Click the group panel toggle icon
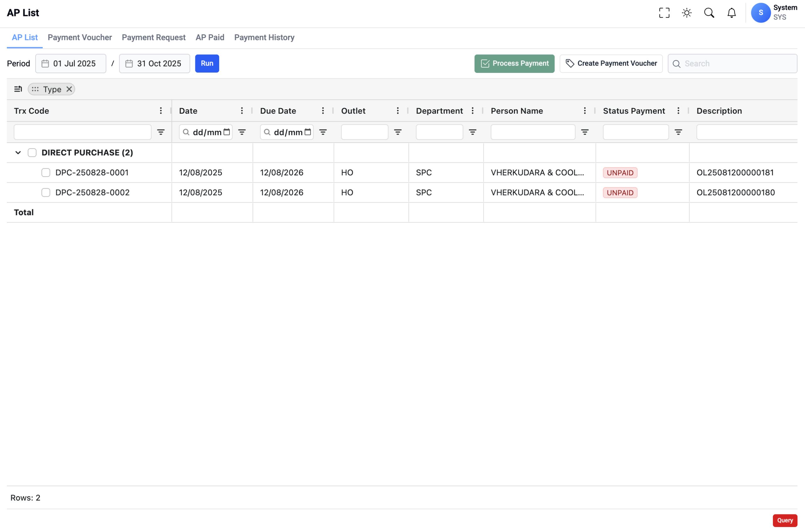Viewport: 805px width, 532px height. pyautogui.click(x=18, y=89)
